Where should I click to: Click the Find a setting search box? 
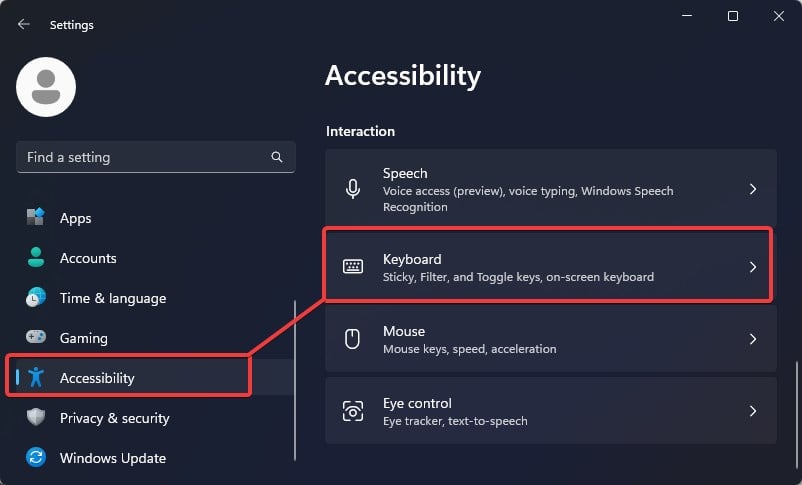pyautogui.click(x=140, y=157)
